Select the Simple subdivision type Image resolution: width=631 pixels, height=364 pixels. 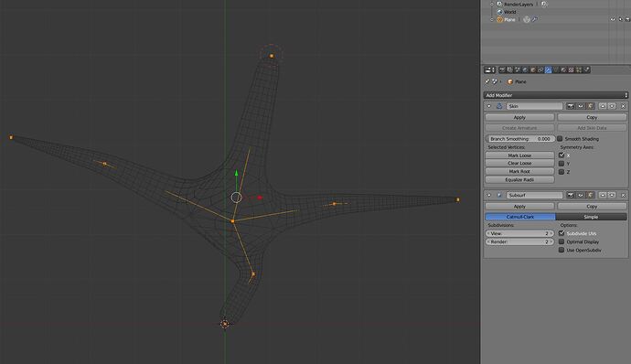tap(591, 217)
